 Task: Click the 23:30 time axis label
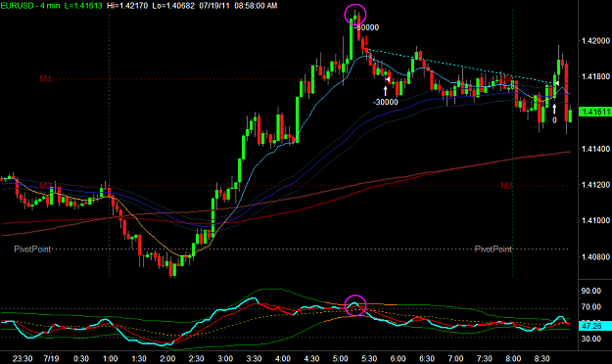point(23,358)
